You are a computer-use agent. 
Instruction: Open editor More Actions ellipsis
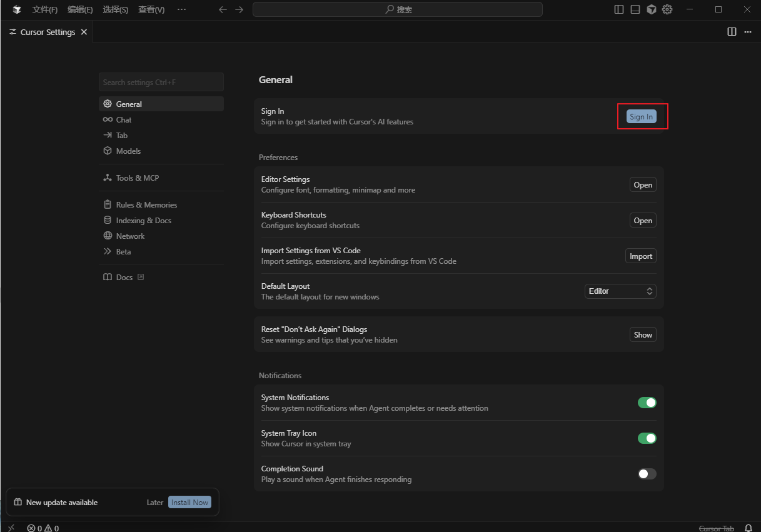(x=747, y=32)
